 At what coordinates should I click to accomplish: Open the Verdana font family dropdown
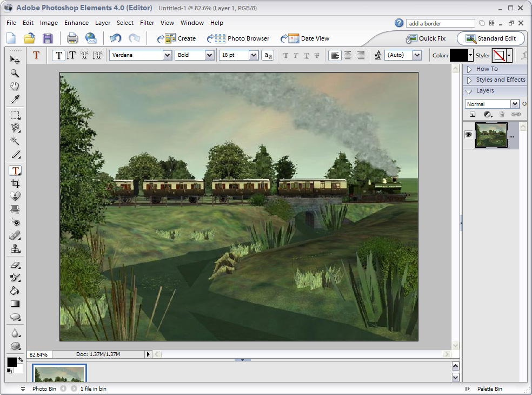click(x=167, y=55)
